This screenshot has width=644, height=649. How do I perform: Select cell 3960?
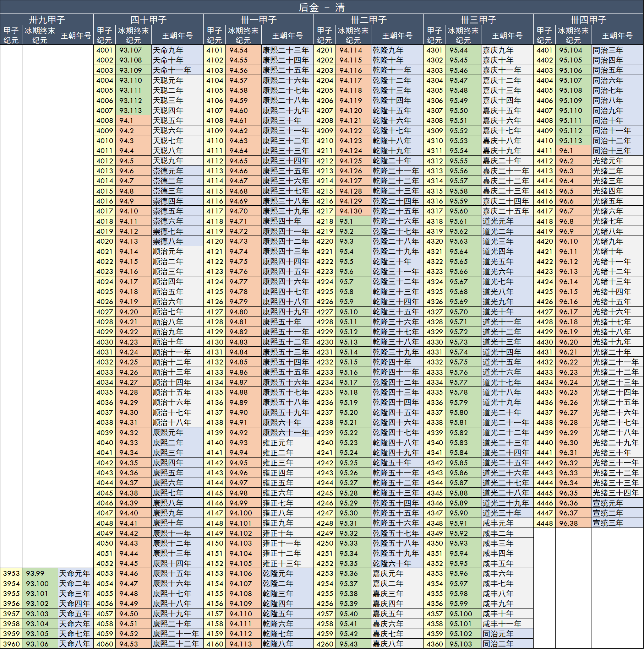point(11,644)
